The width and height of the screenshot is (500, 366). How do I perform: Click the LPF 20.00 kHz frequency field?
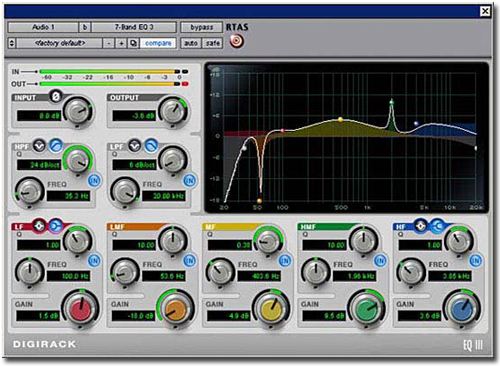(x=164, y=196)
